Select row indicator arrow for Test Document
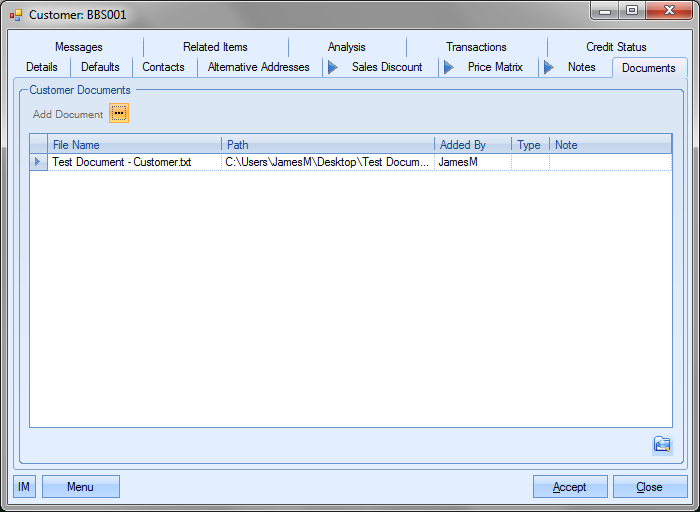 click(38, 161)
